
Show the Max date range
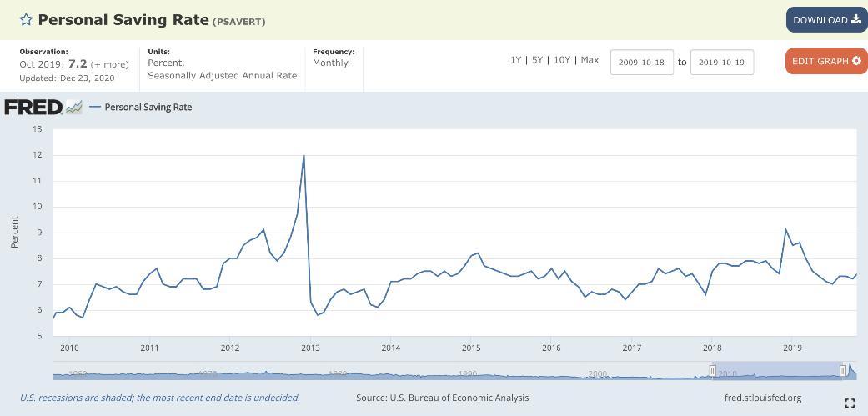click(x=590, y=60)
